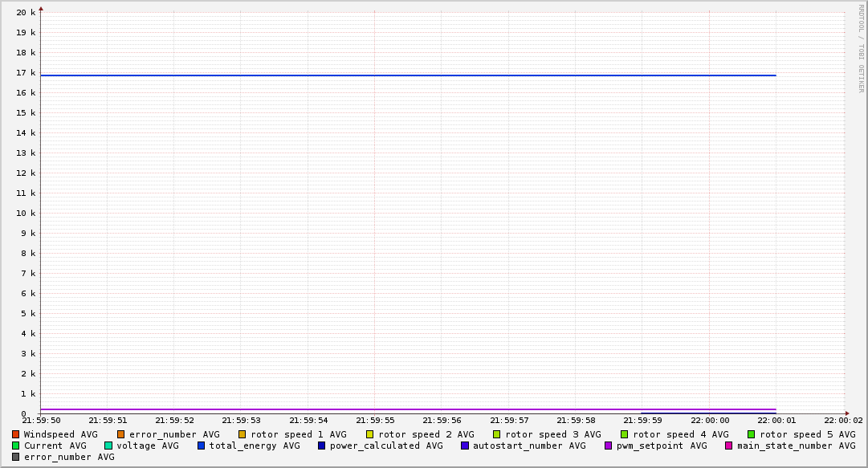The image size is (868, 468).
Task: Click the 17 k y-axis label
Action: (26, 73)
